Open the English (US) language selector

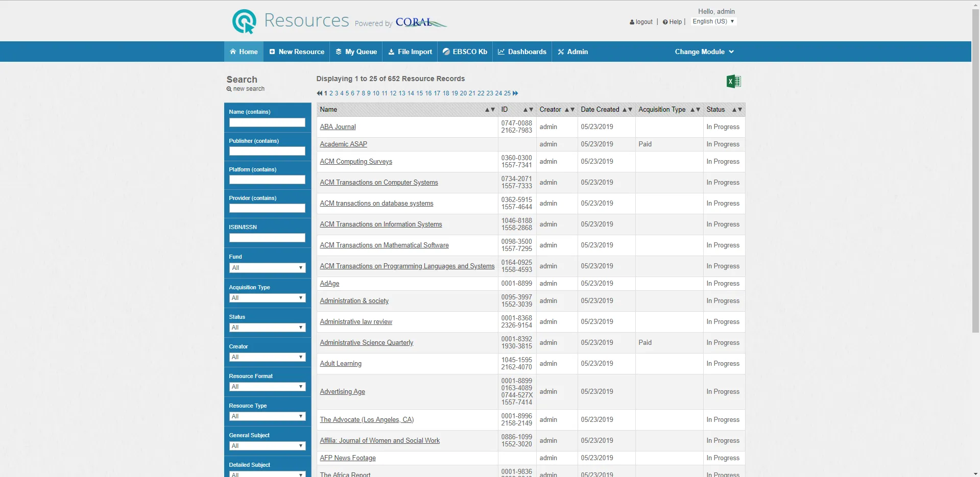(713, 21)
